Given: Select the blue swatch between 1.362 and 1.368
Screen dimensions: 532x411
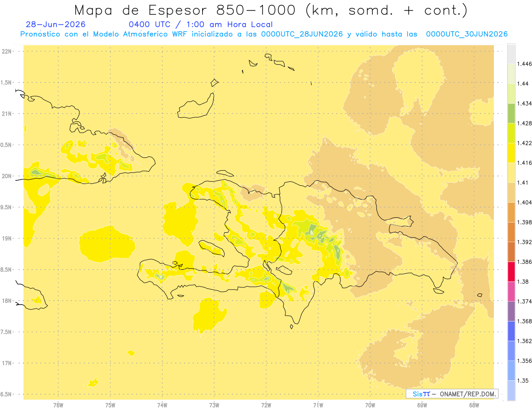Looking at the screenshot, I should pyautogui.click(x=511, y=331).
